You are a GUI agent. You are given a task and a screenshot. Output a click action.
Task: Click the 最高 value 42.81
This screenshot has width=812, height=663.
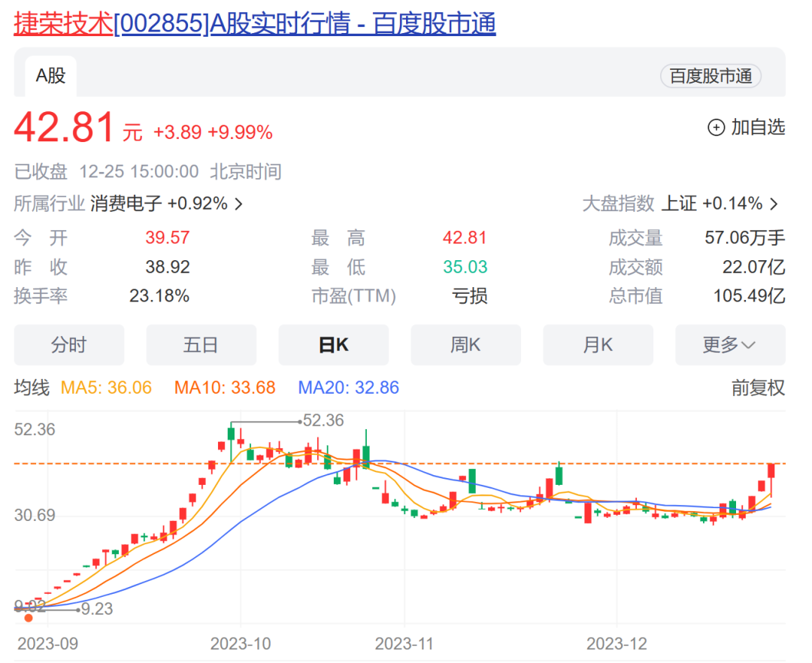coord(465,238)
